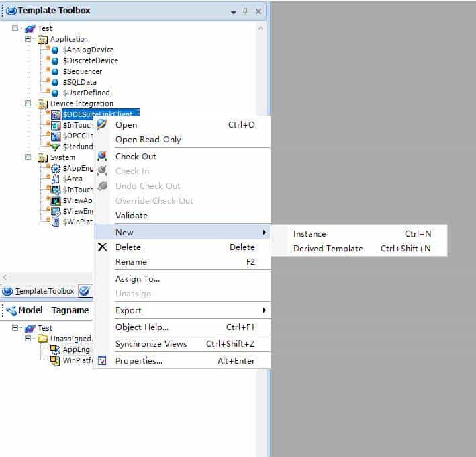Screen dimensions: 476x457
Task: Open the Template Toolbox panel dropdown arrow
Action: point(234,13)
